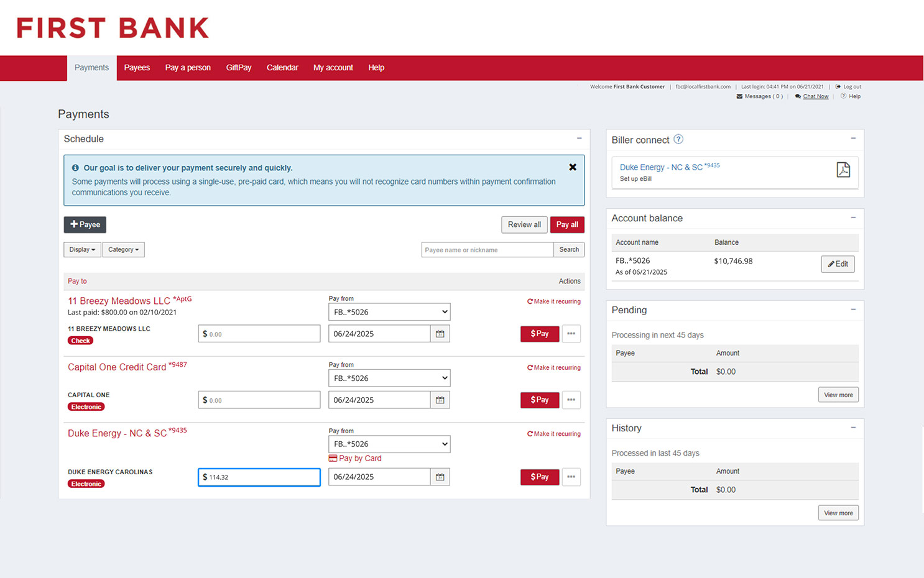Viewport: 924px width, 578px height.
Task: Open the Pay from account dropdown for Capital One
Action: pyautogui.click(x=389, y=378)
